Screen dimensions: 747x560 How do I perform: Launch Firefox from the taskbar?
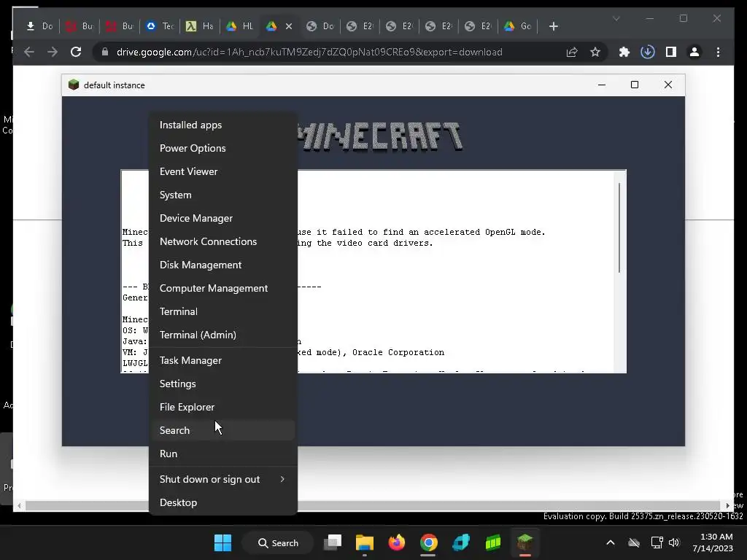pos(396,542)
